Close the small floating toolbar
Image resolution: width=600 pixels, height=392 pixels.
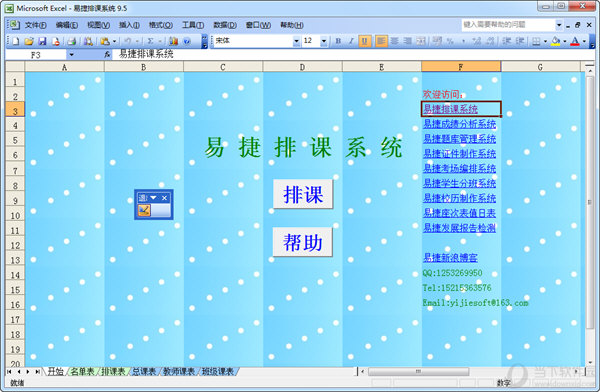pyautogui.click(x=165, y=198)
